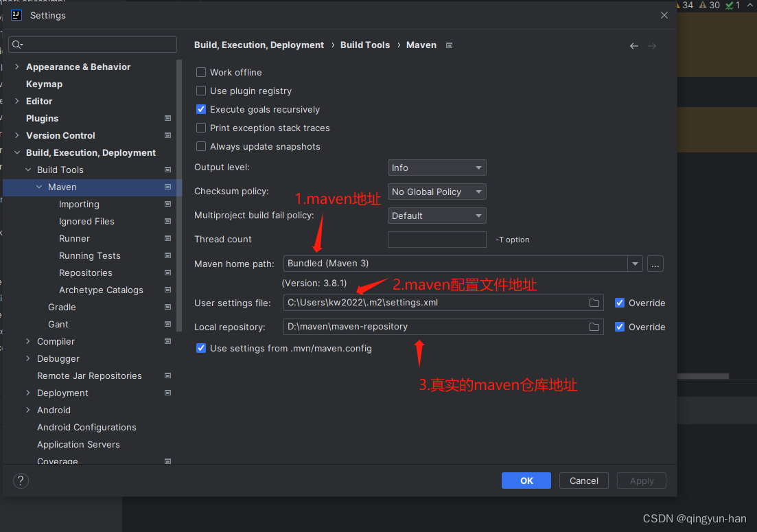The width and height of the screenshot is (757, 532).
Task: Browse folder for User settings file
Action: click(x=594, y=303)
